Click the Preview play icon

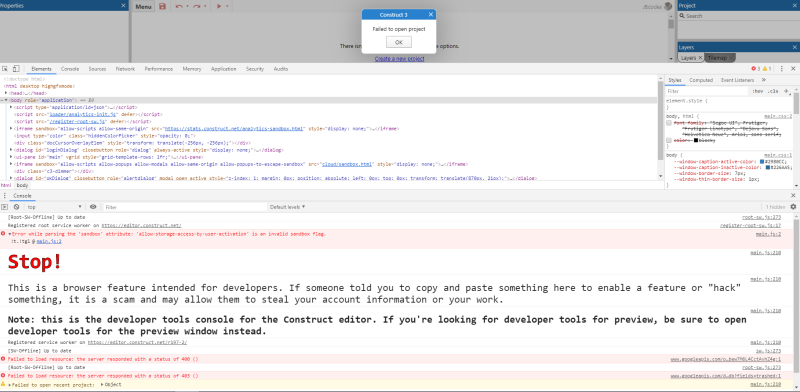pos(219,7)
